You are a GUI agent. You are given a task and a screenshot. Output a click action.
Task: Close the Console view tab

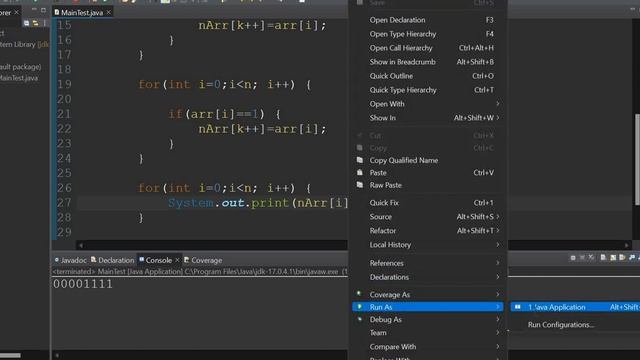pos(177,260)
